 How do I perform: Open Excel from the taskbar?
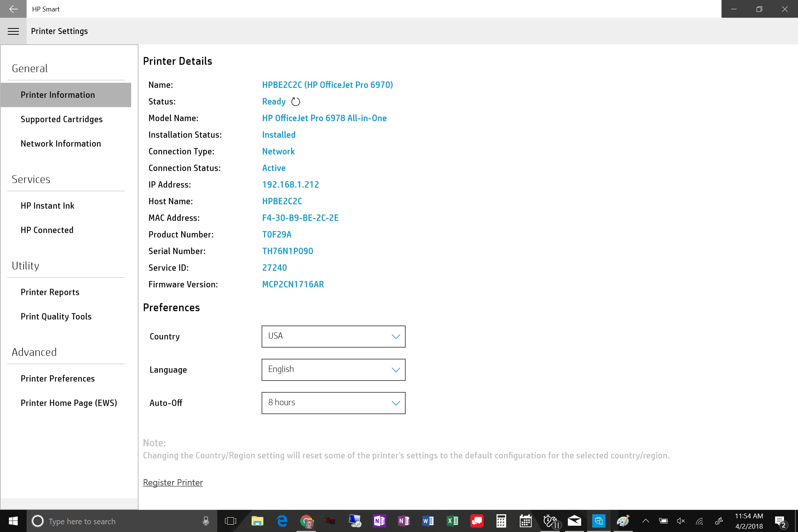tap(452, 521)
